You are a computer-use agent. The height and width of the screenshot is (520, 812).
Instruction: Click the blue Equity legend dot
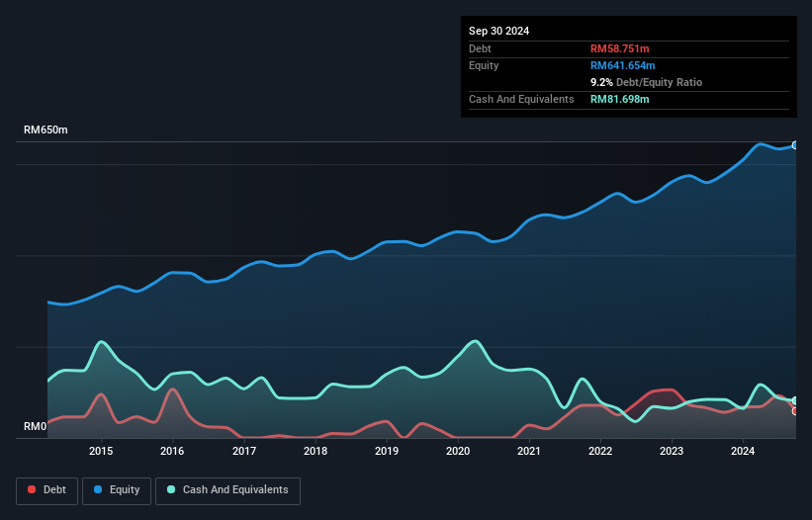(98, 489)
